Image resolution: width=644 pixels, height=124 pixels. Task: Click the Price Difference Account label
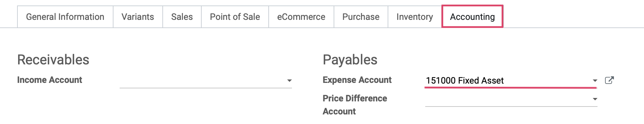(355, 105)
